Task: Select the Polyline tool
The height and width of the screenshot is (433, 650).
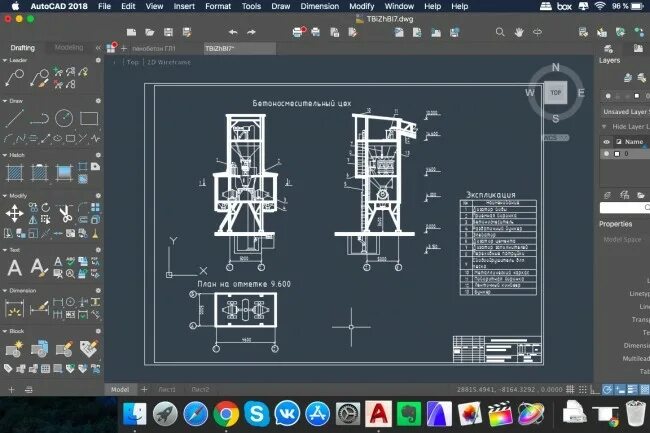Action: [39, 119]
